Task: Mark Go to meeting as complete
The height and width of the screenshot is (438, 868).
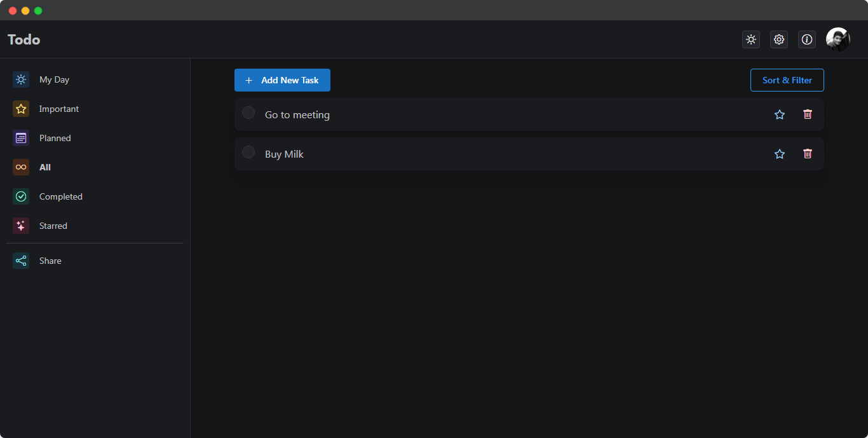Action: click(x=248, y=113)
